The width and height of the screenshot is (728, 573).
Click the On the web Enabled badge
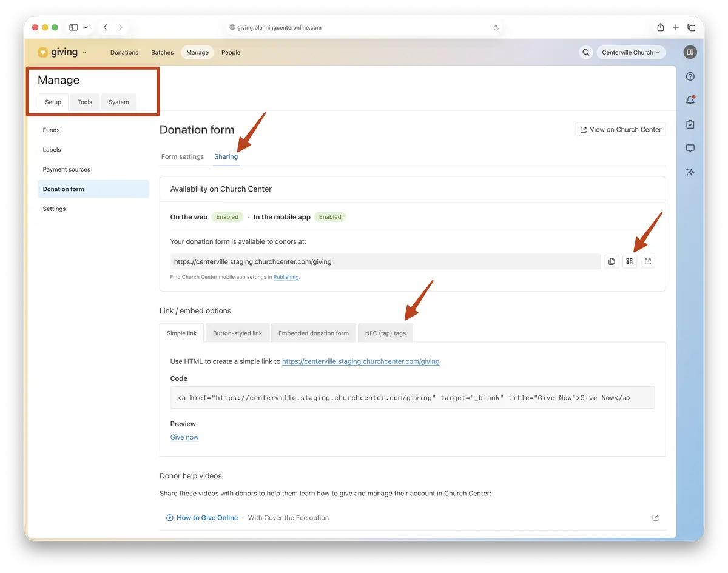click(x=227, y=217)
